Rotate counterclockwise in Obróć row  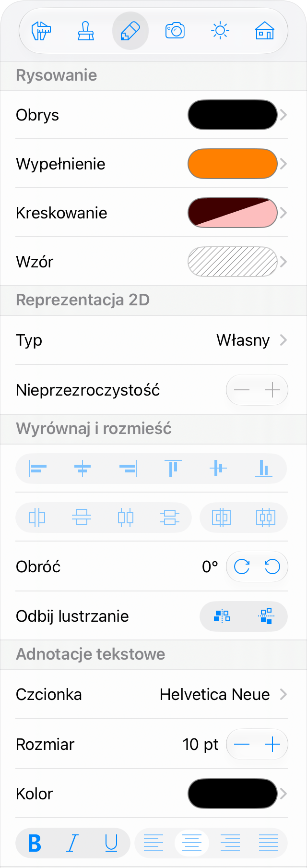(272, 567)
